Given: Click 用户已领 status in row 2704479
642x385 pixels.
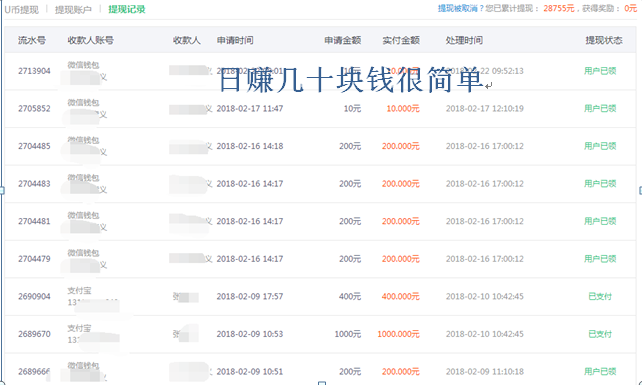Looking at the screenshot, I should coord(600,259).
